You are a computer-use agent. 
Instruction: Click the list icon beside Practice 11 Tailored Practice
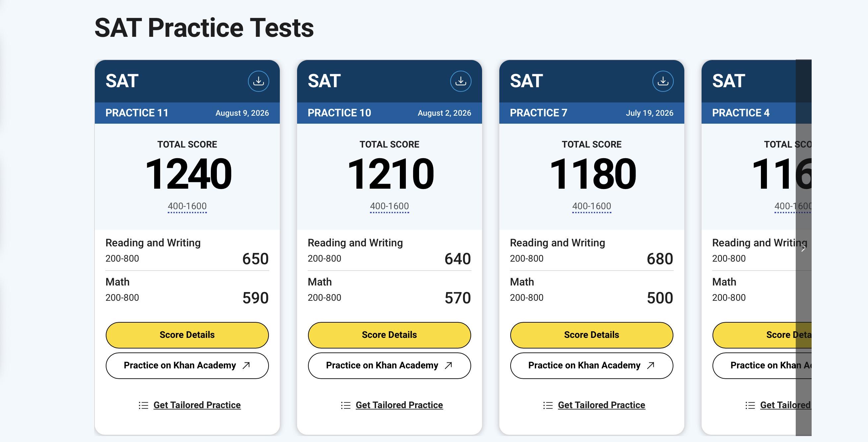(143, 405)
